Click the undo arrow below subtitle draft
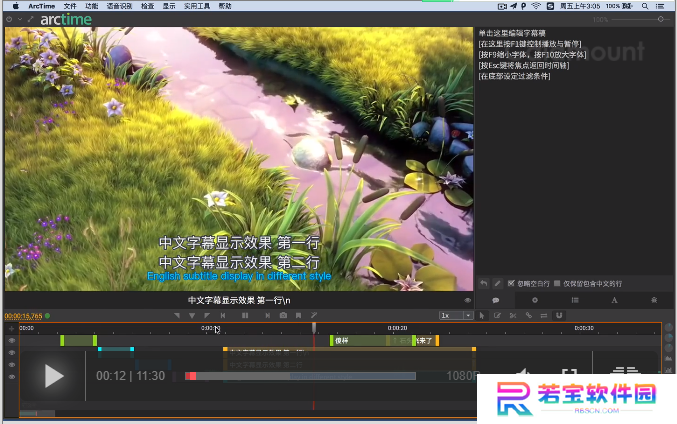Screen dimensions: 677x424 (x=484, y=283)
